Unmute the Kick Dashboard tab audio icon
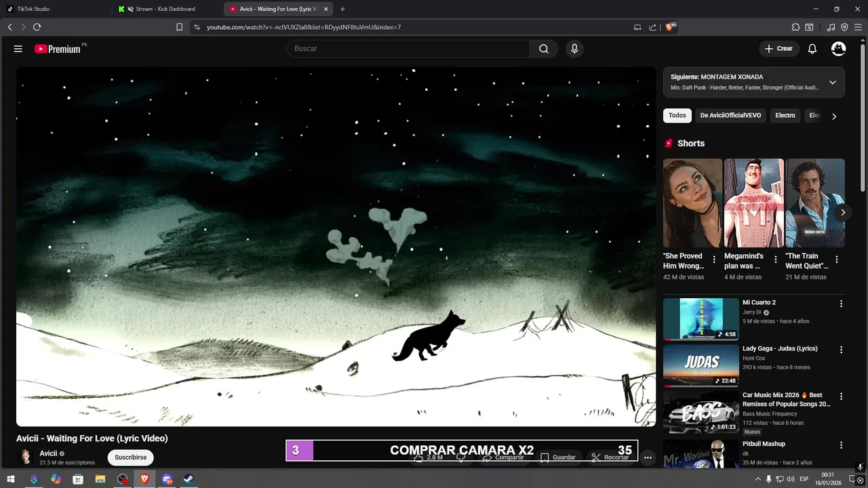The image size is (868, 488). (130, 9)
